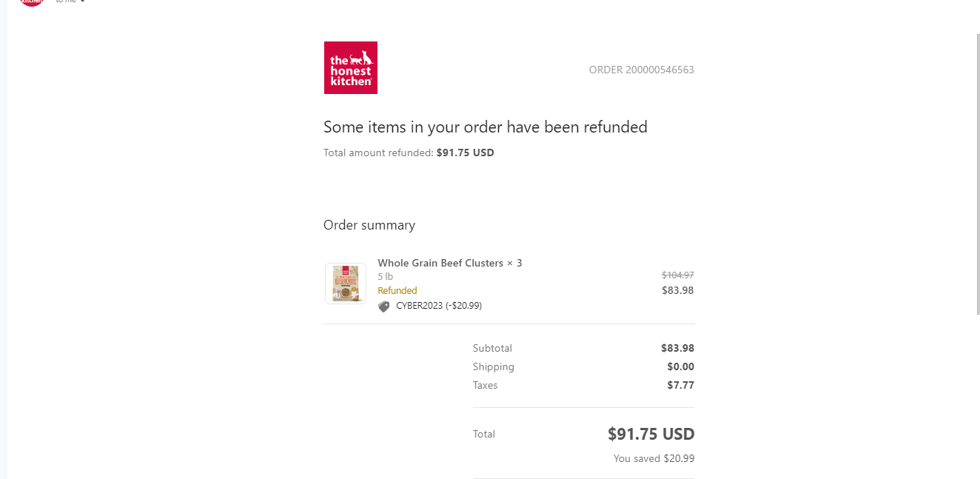Click the discount tag icon beside CYBER2023
980x479 pixels.
(383, 306)
